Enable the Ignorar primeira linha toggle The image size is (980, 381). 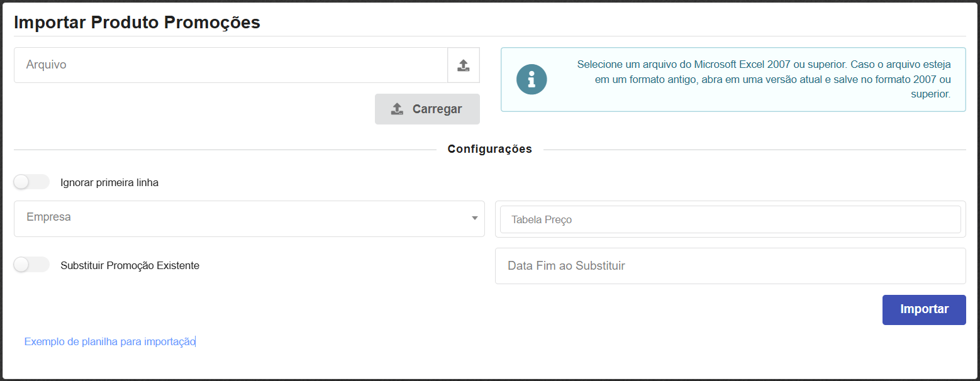(x=31, y=182)
